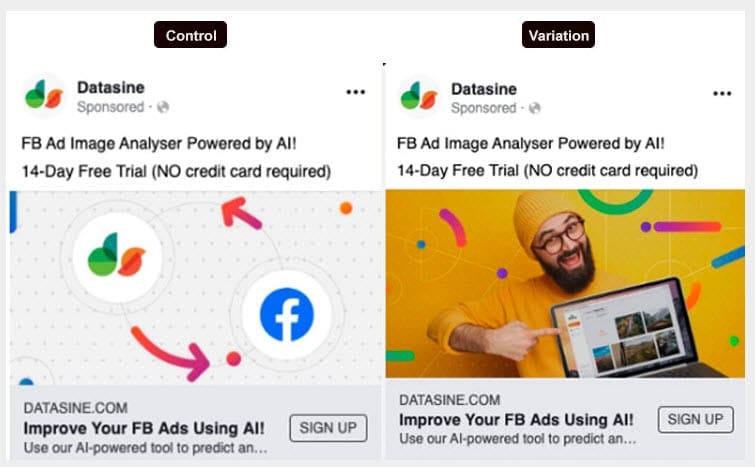Open Datasine page name in Control ad

click(111, 87)
